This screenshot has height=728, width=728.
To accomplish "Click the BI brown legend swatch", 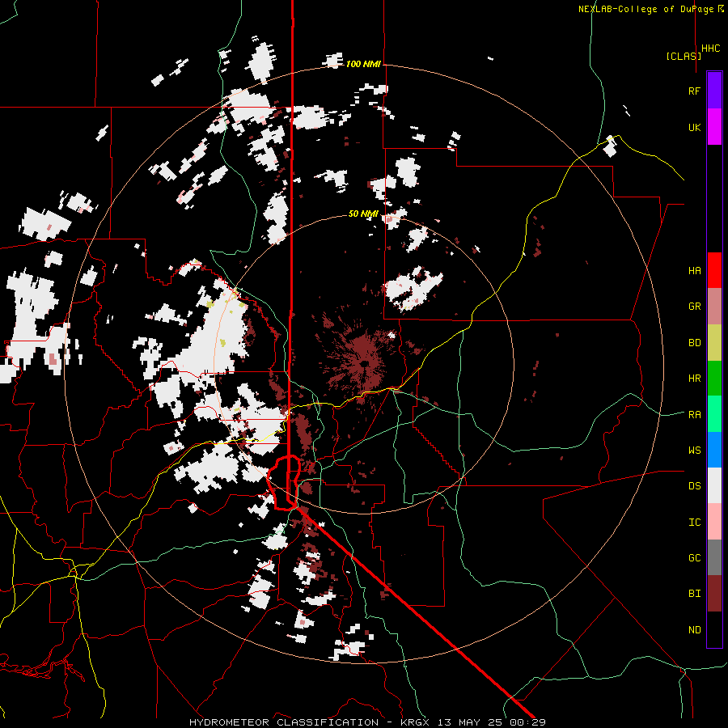I will (x=714, y=594).
